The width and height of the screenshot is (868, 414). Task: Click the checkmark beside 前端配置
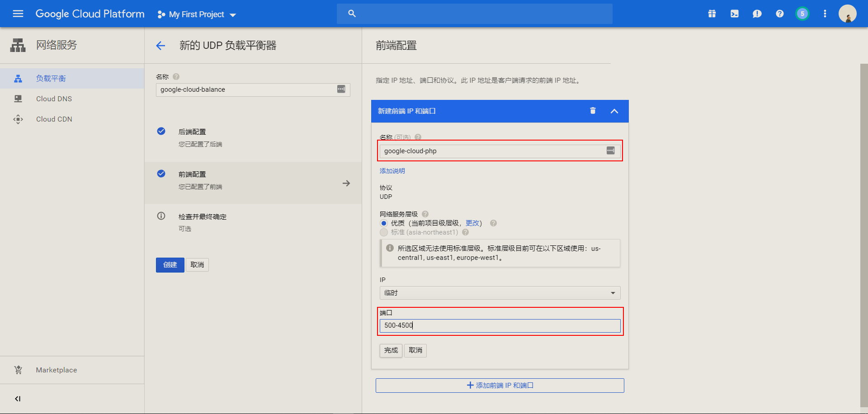click(x=161, y=174)
